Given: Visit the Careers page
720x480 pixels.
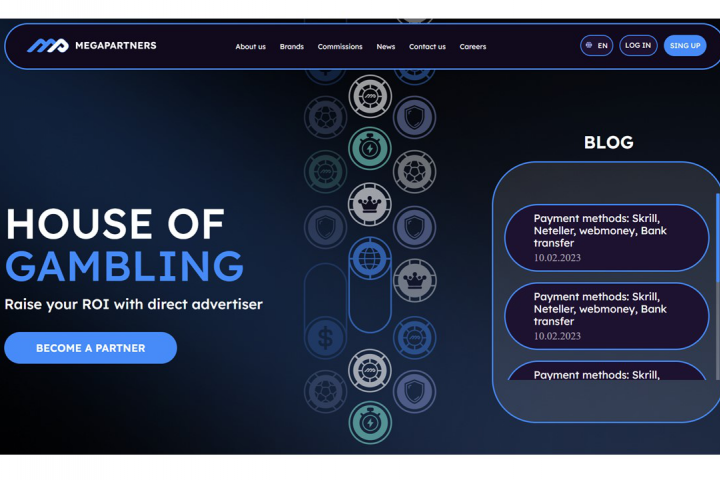Looking at the screenshot, I should pos(472,46).
